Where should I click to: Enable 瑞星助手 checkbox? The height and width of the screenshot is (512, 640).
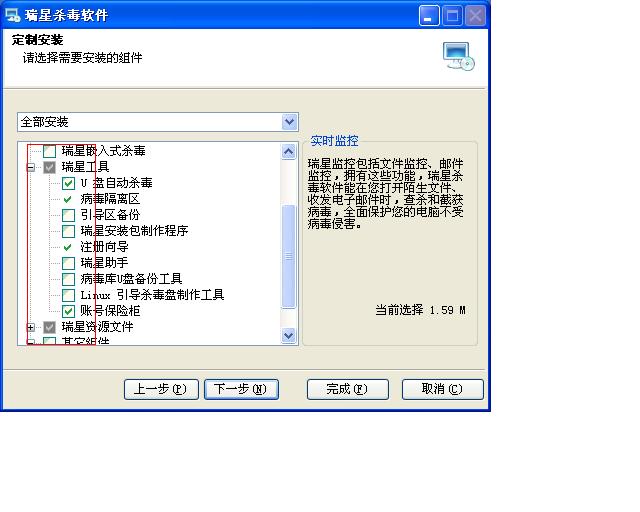[x=68, y=263]
